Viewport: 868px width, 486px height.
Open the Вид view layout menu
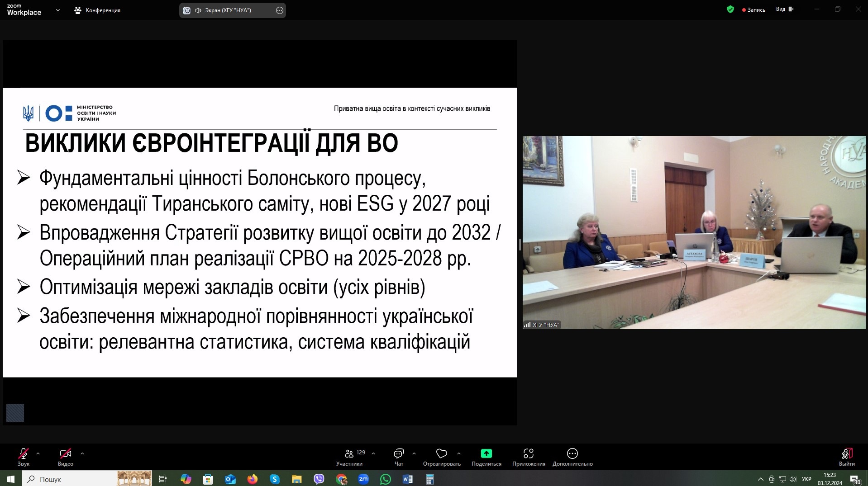click(784, 9)
